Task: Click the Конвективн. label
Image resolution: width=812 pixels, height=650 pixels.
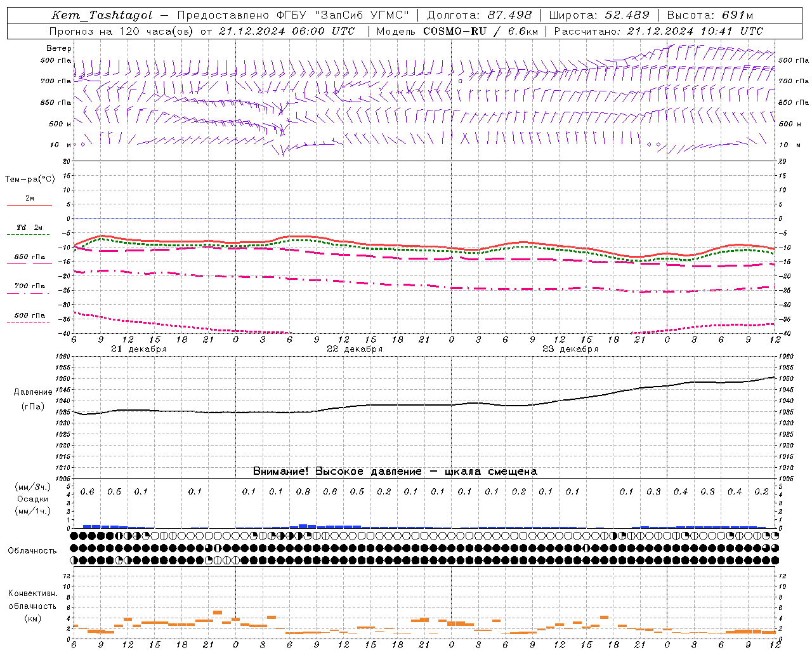Action: [33, 594]
